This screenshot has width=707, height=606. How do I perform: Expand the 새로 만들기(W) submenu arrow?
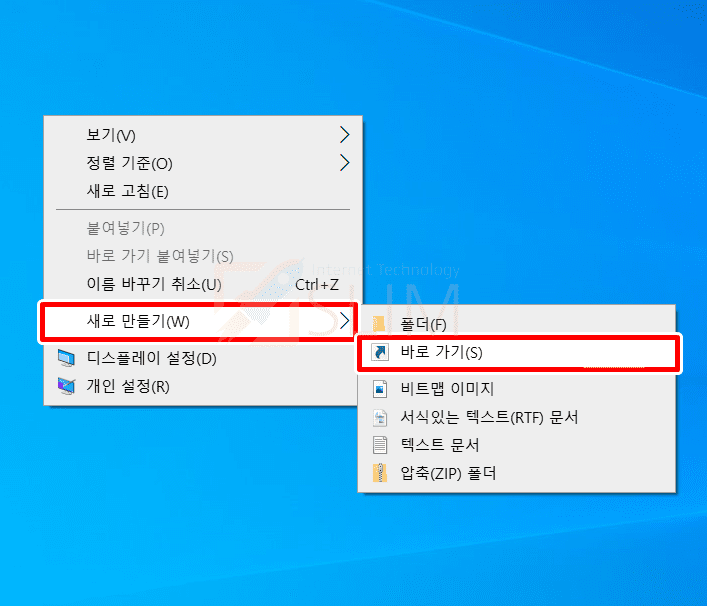344,321
